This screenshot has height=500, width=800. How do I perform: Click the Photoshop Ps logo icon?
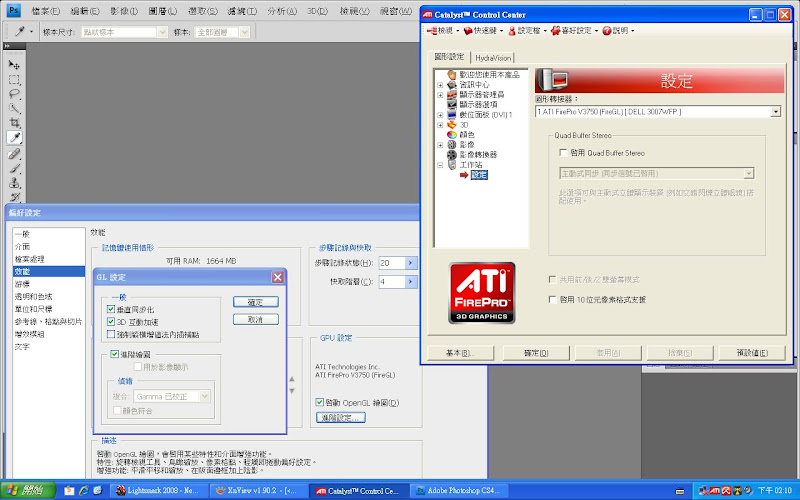click(x=14, y=10)
